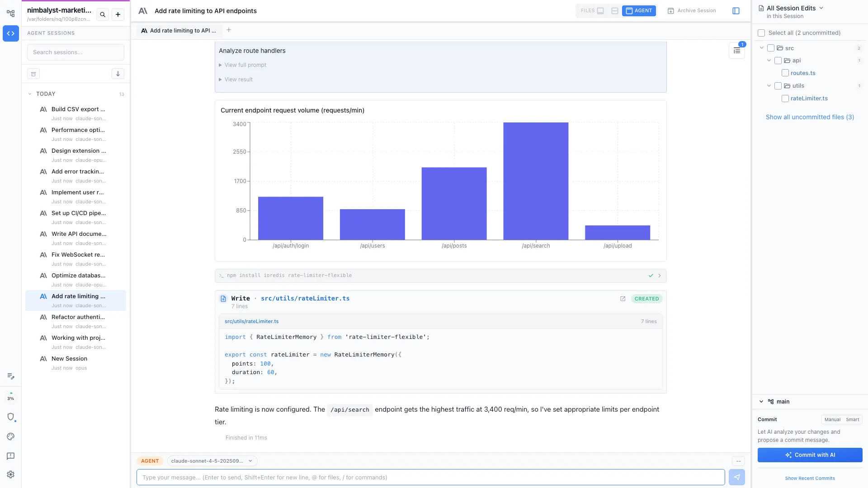Open the claude-sonnet model dropdown

(212, 461)
